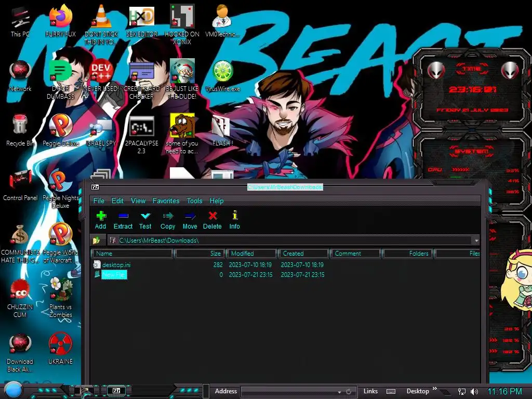Open the Help menu
The image size is (532, 399).
click(x=217, y=201)
